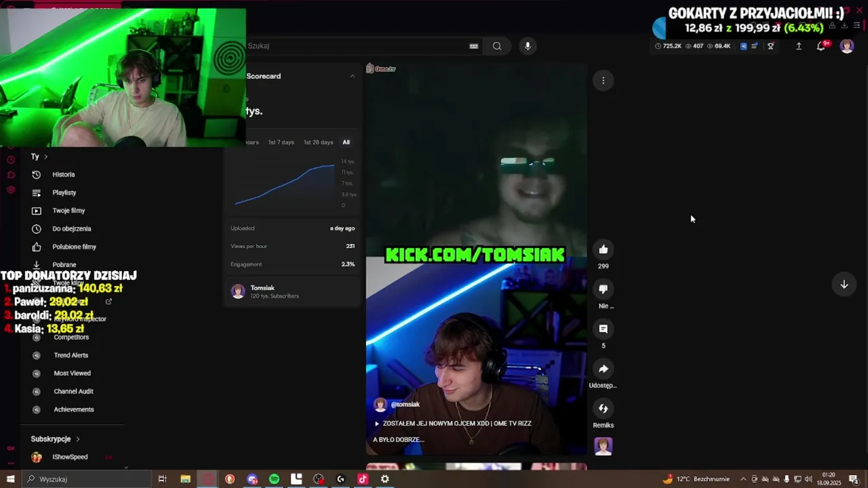
Task: Open the @tomsiak channel on the short
Action: point(405,405)
